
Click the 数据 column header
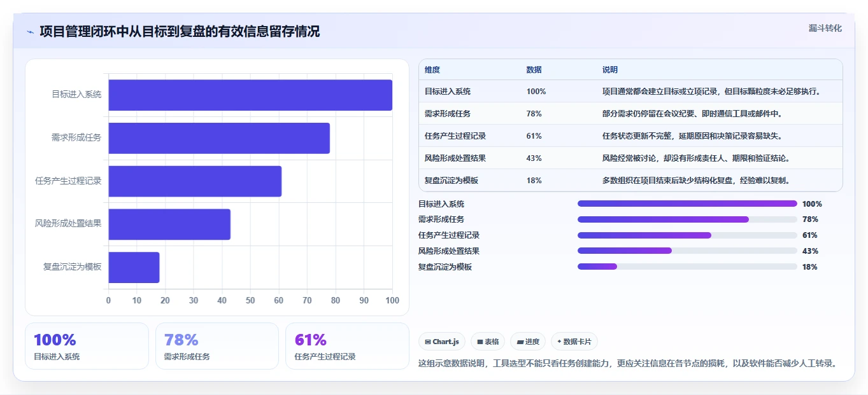(x=534, y=70)
